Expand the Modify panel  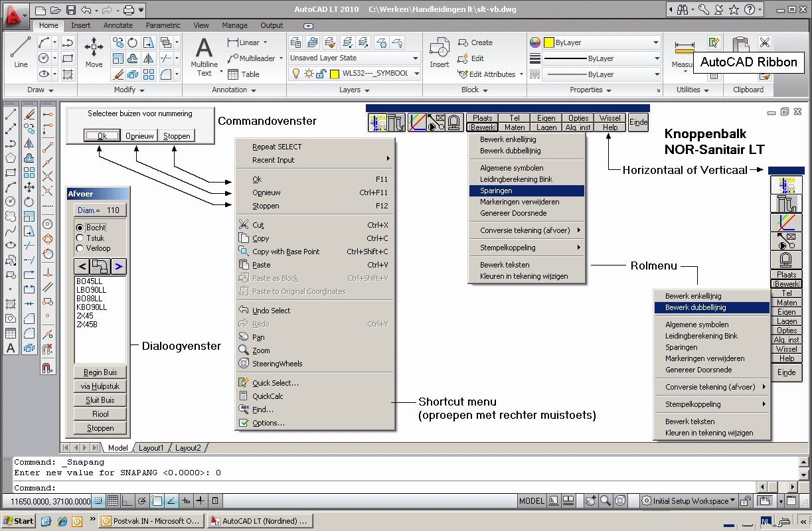(x=129, y=90)
